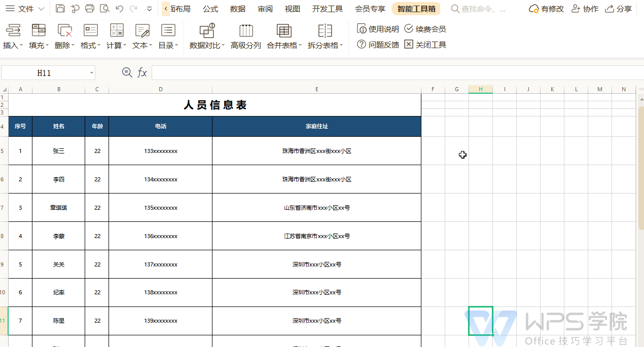Click into the formula bar input

tap(398, 73)
